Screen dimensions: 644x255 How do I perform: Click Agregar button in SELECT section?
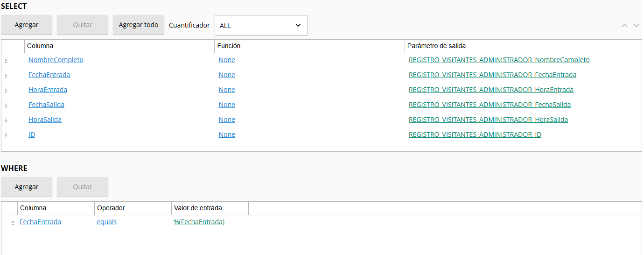[27, 25]
